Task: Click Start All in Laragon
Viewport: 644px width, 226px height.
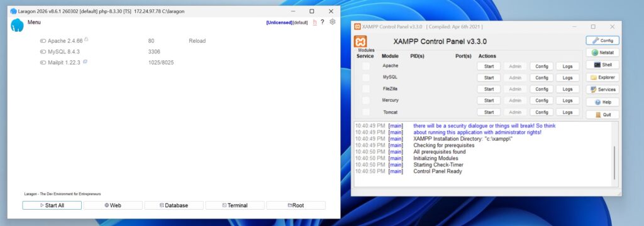Action: pyautogui.click(x=52, y=205)
